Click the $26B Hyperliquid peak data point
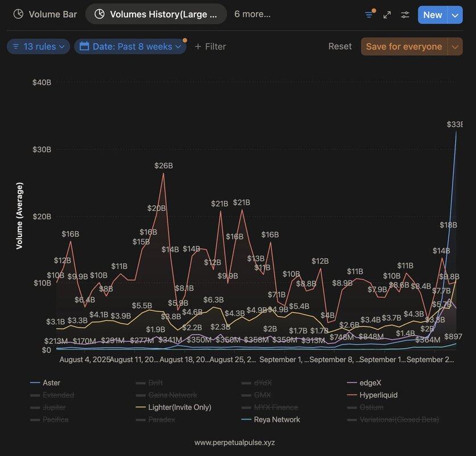Screen dimensions: 476x456 (163, 174)
